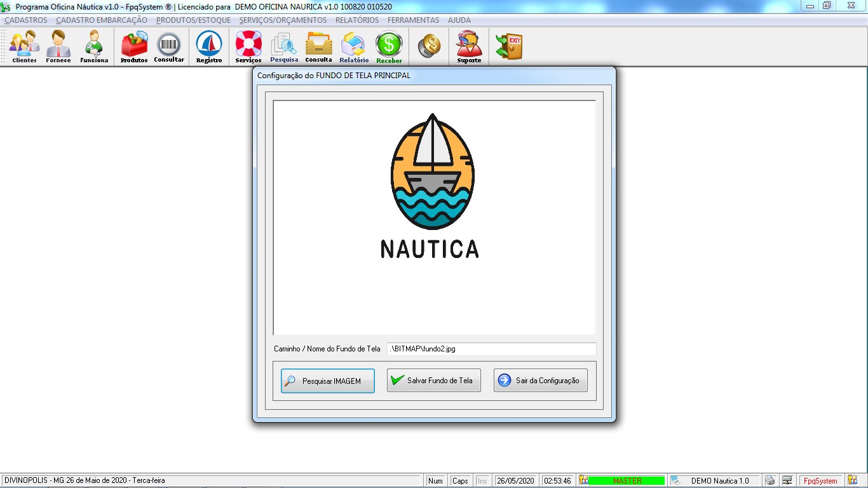
Task: Open the Suporte headset icon
Action: (469, 47)
